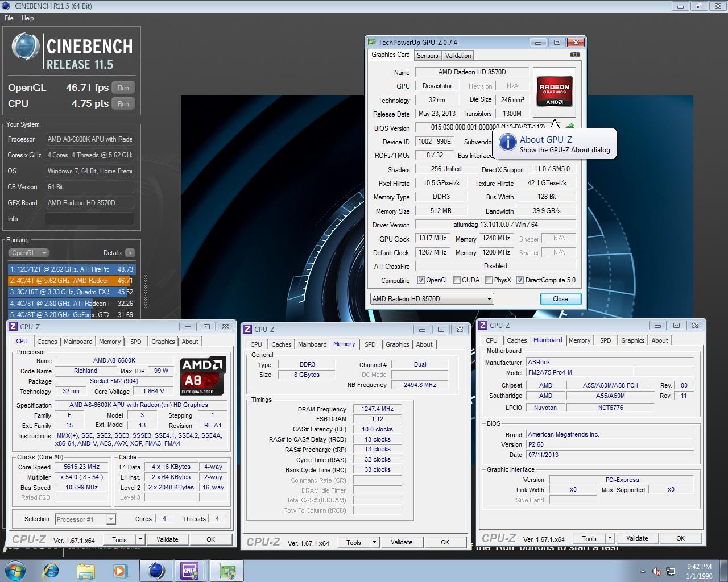Open the Windows Start menu orb
The height and width of the screenshot is (582, 728).
(15, 571)
